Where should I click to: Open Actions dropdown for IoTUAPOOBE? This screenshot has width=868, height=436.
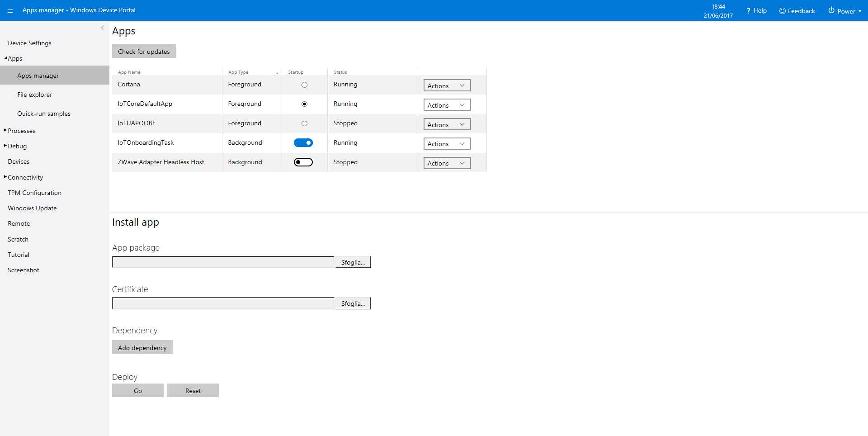point(447,124)
